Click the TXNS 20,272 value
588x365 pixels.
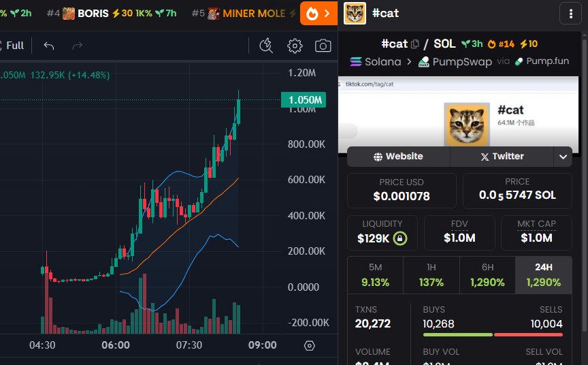(373, 323)
